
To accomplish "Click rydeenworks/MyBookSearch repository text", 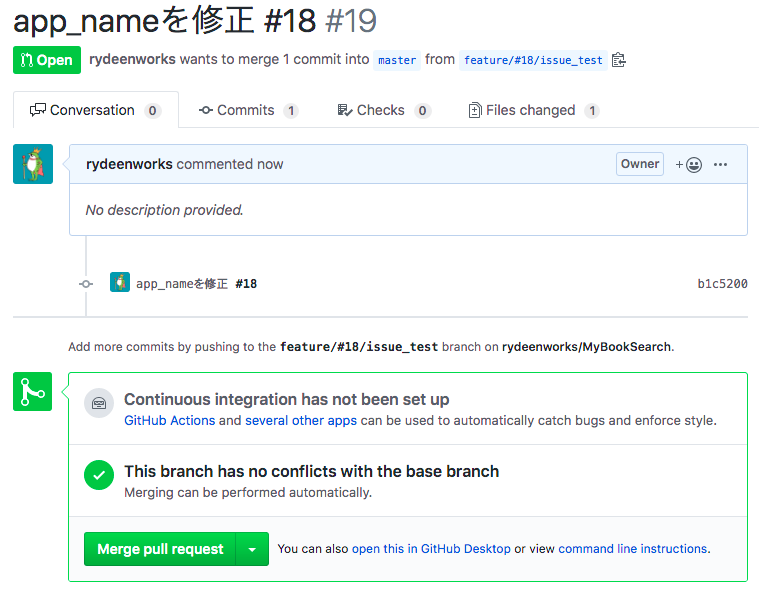I will (587, 347).
